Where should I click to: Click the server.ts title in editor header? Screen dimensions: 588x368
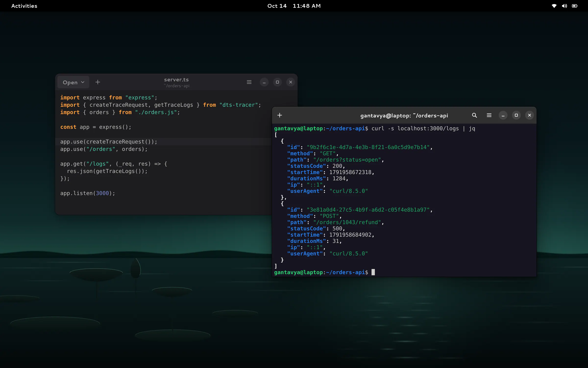[x=176, y=80]
